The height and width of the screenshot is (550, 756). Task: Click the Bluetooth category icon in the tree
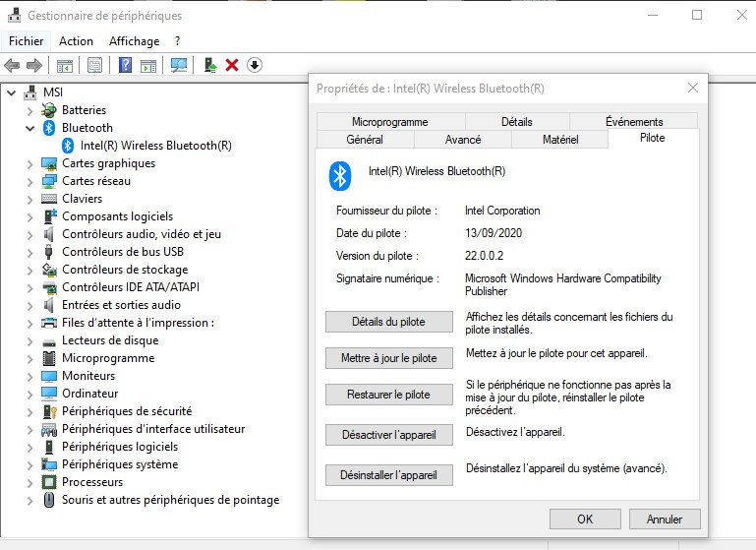click(49, 128)
